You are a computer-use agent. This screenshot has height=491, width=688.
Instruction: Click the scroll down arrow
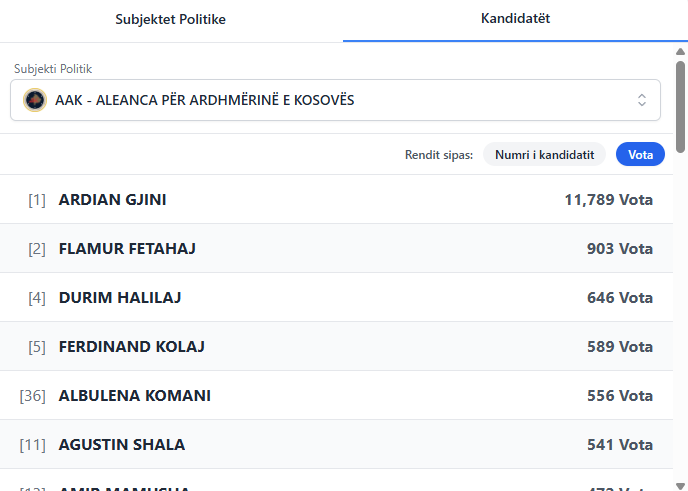coord(681,483)
